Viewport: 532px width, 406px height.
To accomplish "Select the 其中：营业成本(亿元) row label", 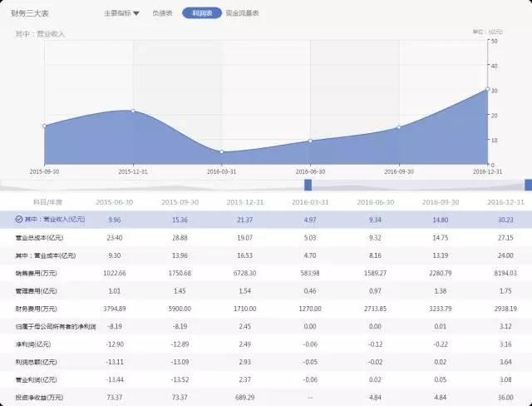I will pyautogui.click(x=46, y=255).
